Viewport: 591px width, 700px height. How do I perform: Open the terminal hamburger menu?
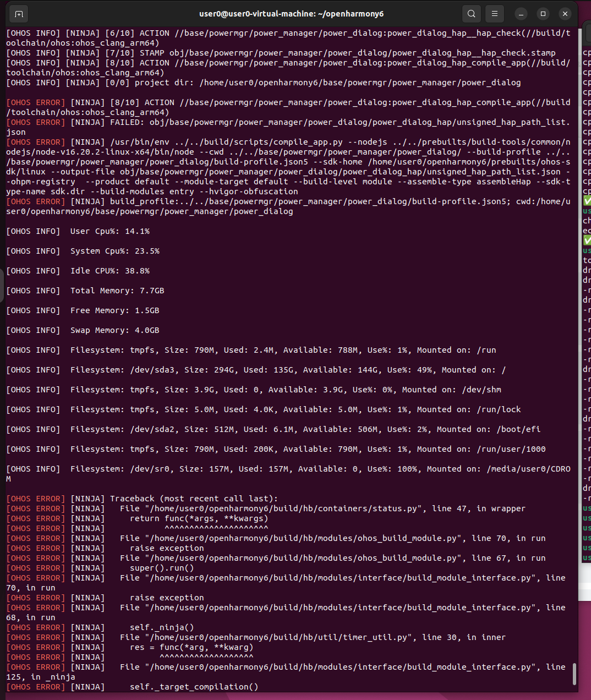[x=495, y=14]
